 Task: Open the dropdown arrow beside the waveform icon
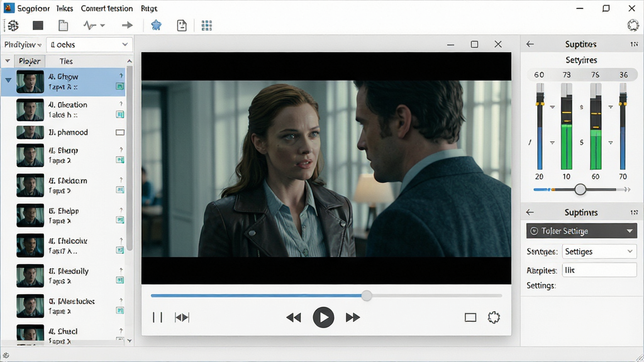[x=103, y=26]
